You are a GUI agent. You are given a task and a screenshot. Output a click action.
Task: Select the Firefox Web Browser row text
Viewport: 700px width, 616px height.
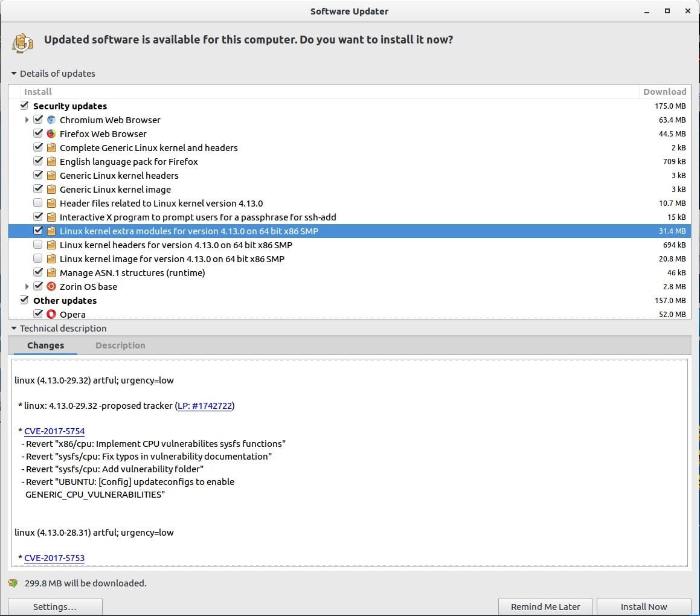pyautogui.click(x=103, y=134)
